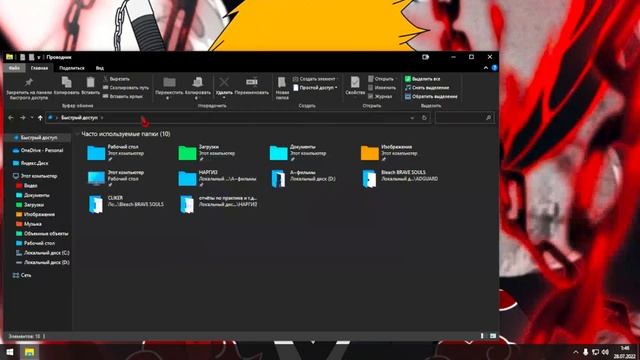
Task: Collapse Часто используемые папки group
Action: 78,134
